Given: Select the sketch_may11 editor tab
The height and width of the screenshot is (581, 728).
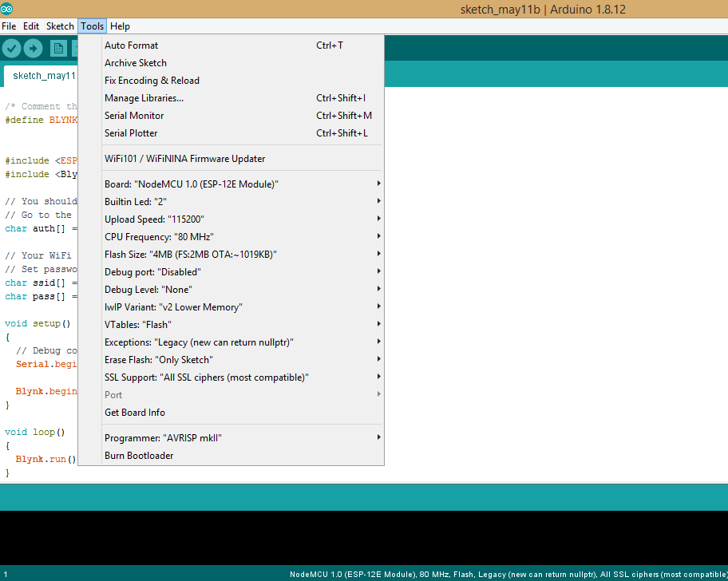Looking at the screenshot, I should tap(41, 76).
